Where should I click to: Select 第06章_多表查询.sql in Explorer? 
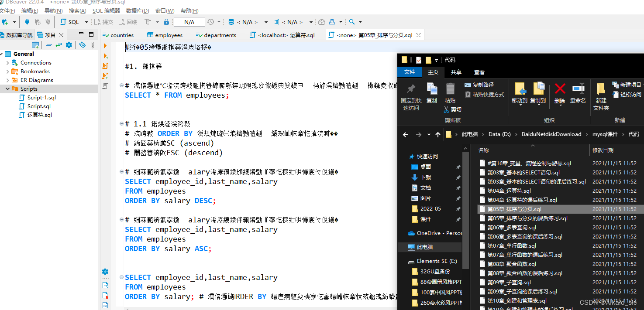coord(511,228)
